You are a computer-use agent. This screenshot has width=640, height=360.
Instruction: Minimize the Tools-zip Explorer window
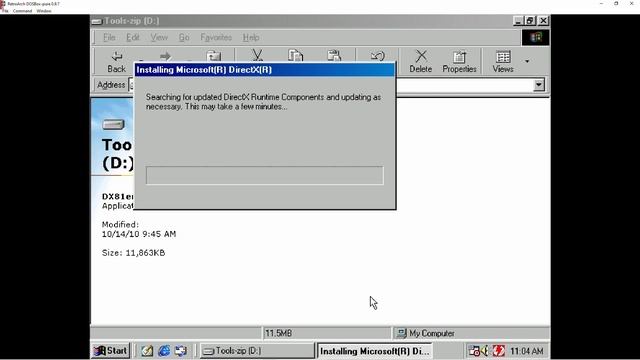(518, 21)
